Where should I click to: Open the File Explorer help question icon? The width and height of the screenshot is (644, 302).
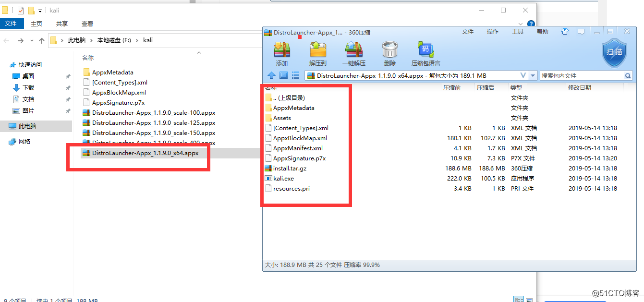click(531, 24)
